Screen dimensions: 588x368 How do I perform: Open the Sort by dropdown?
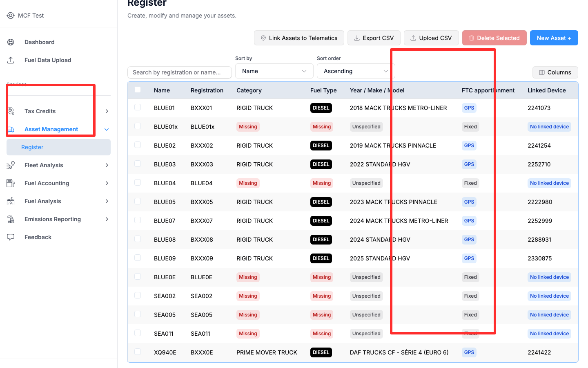click(274, 71)
